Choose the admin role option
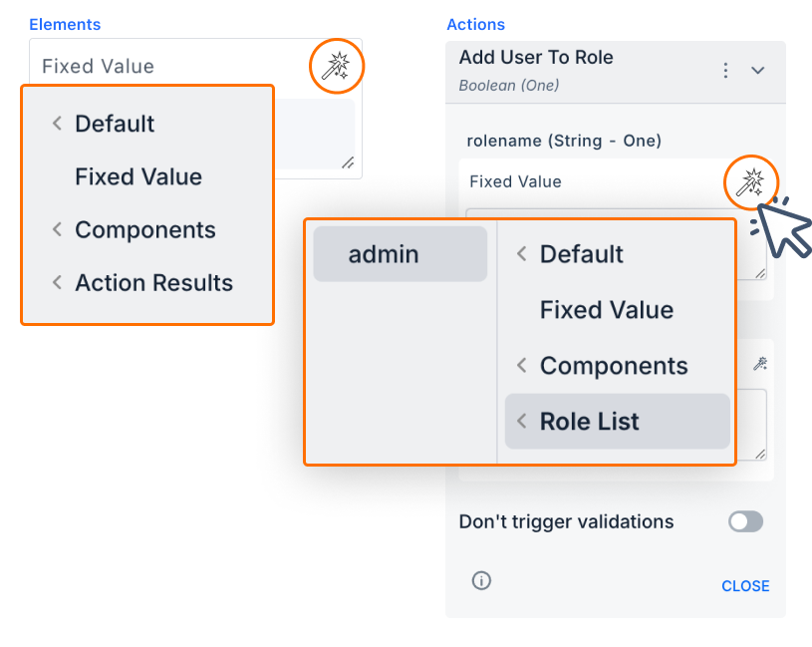This screenshot has height=647, width=812. click(x=384, y=254)
